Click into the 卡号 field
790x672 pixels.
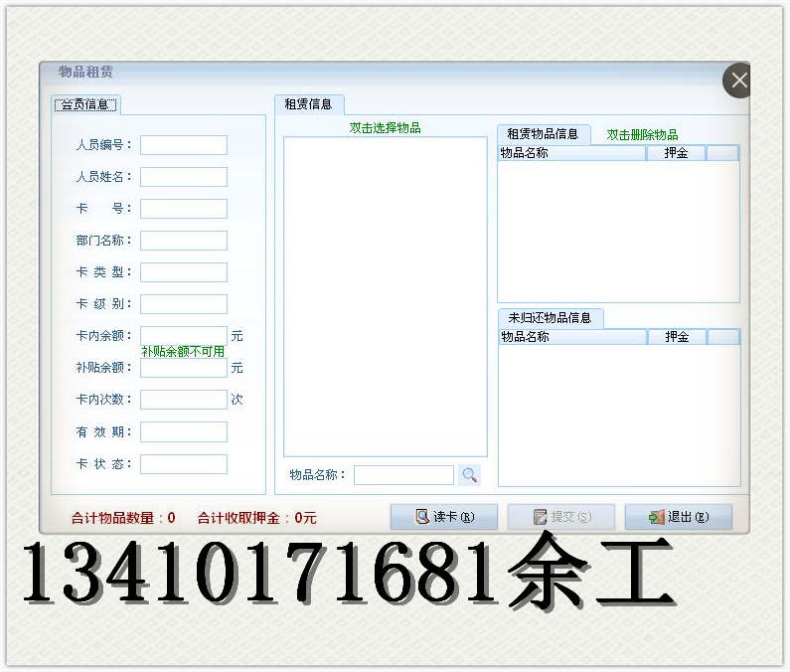(x=184, y=209)
